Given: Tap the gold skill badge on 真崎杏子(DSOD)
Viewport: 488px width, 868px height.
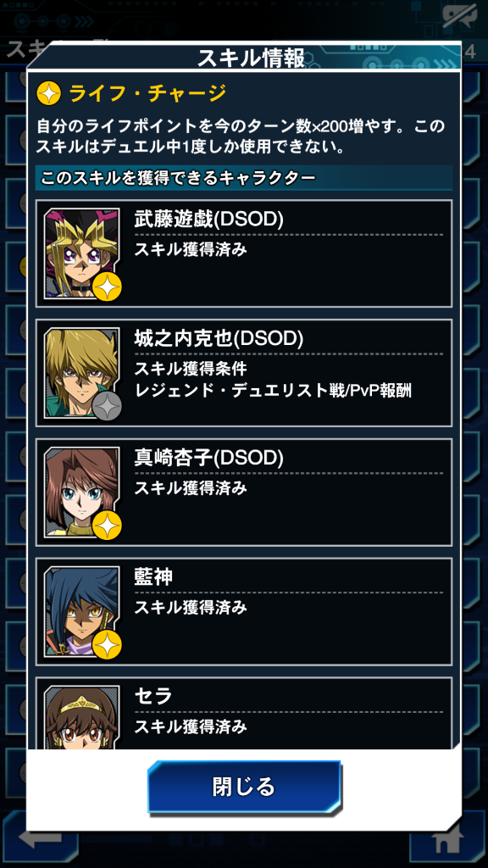Looking at the screenshot, I should (108, 526).
